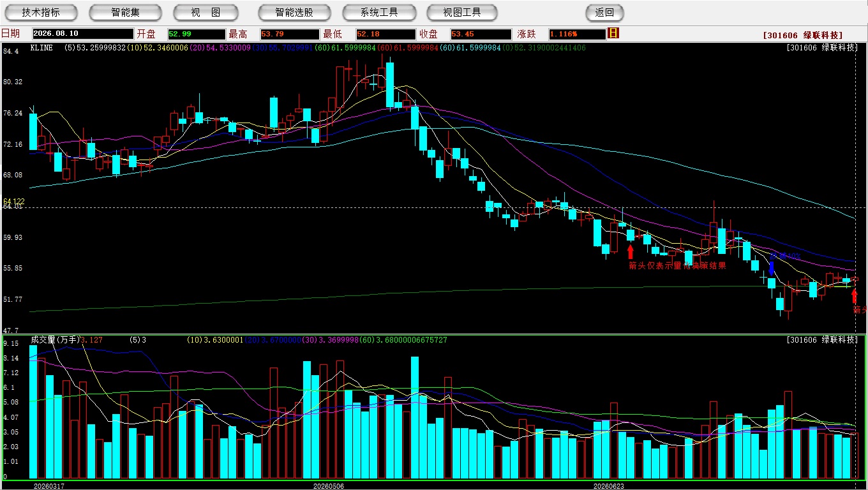Screen dimensions: 868x490
Task: Click the green value (0)52.3190002441406
Action: [544, 48]
